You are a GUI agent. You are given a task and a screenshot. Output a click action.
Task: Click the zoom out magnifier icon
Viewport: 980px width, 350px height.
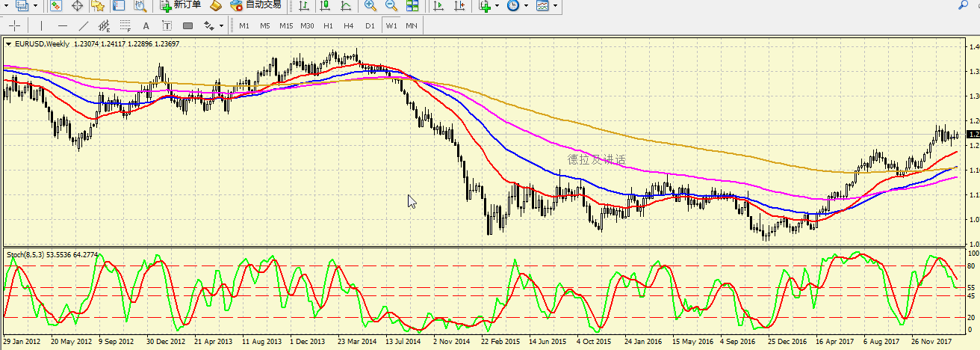coord(391,5)
